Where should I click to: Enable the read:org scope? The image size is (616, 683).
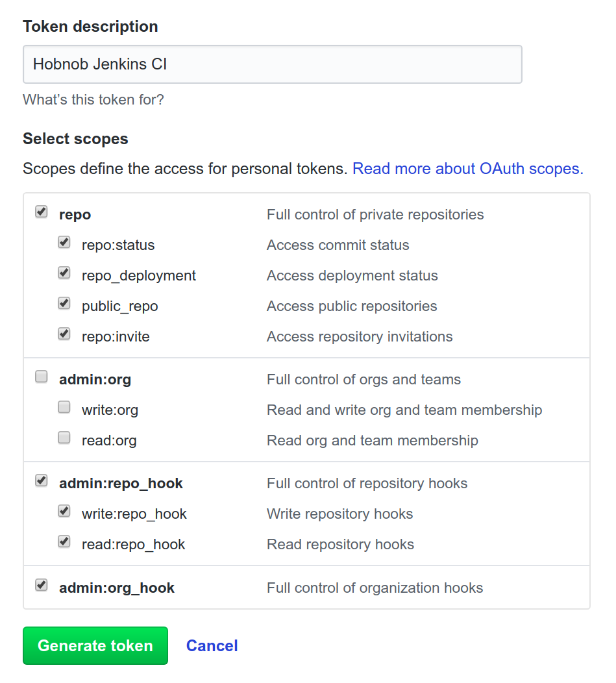point(64,438)
